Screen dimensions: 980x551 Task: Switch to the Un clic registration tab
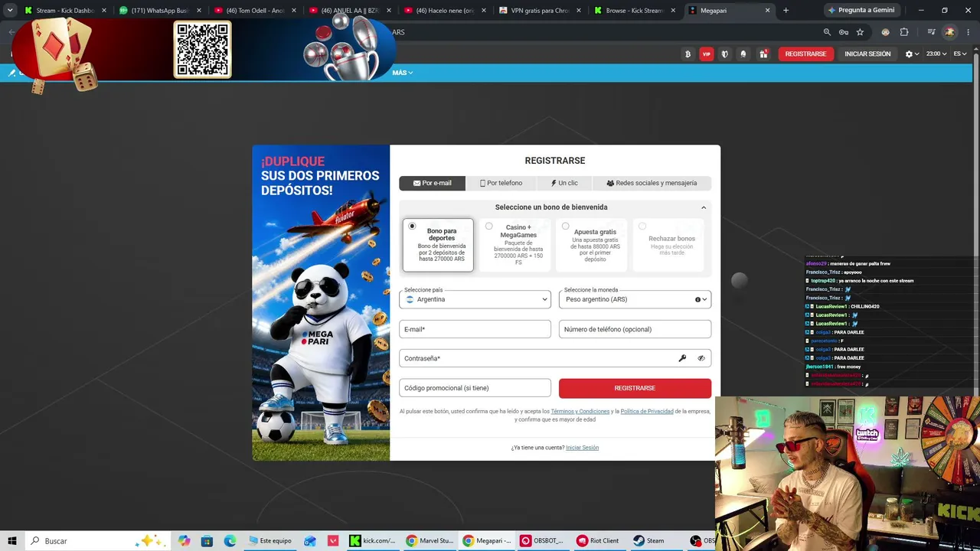(x=564, y=183)
